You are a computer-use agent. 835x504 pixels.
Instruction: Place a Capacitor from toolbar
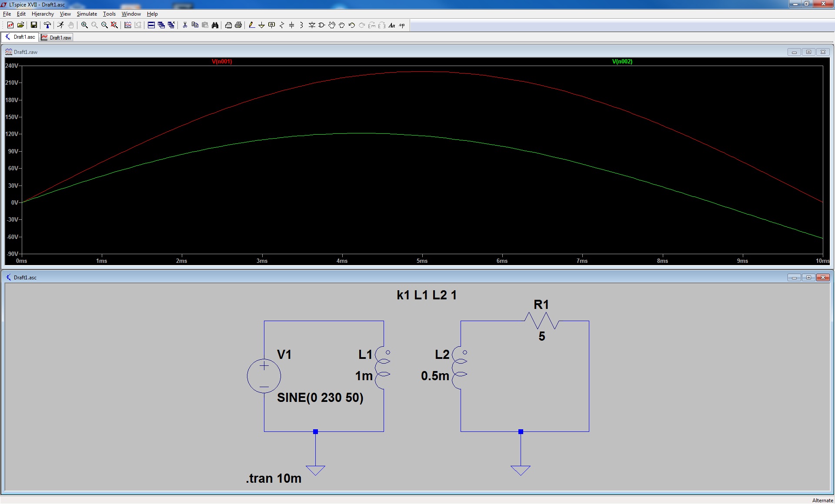292,25
